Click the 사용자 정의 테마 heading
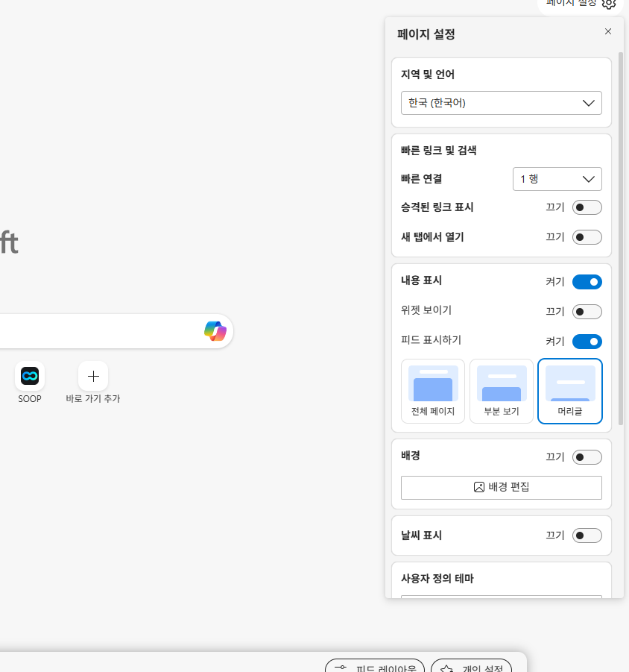Image resolution: width=629 pixels, height=672 pixels. tap(437, 579)
